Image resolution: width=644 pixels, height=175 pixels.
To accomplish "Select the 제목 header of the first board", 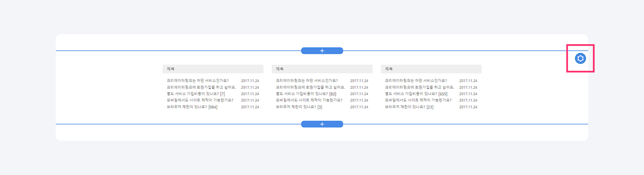I will point(213,69).
